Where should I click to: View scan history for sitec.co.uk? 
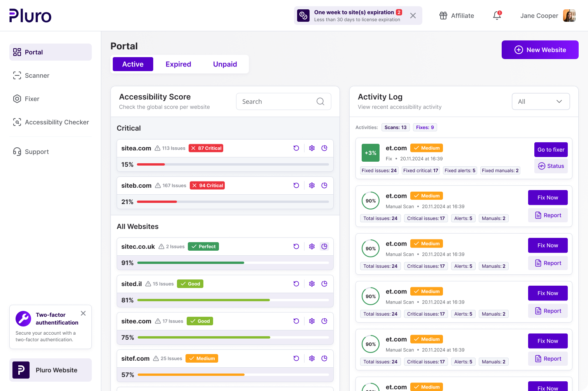tap(324, 246)
